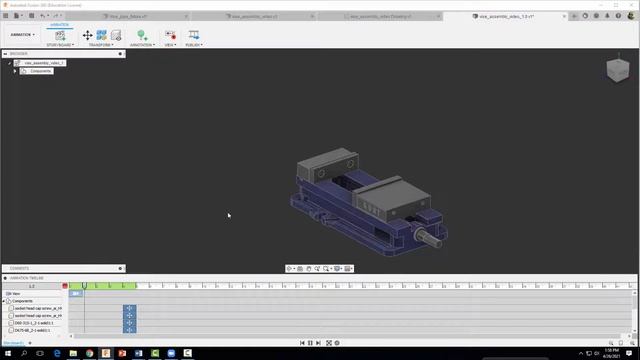Viewport: 640px width, 360px height.
Task: Click the Save icon in top bar
Action: 31,16
